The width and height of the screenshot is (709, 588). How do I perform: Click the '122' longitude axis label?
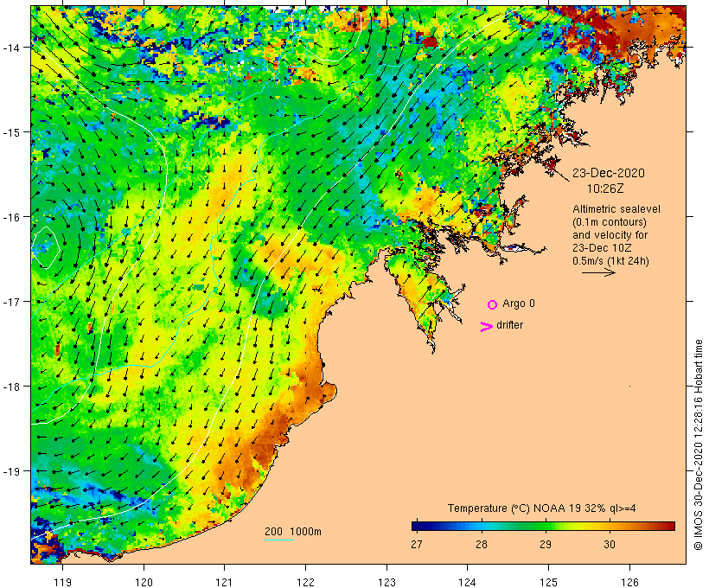(x=306, y=582)
